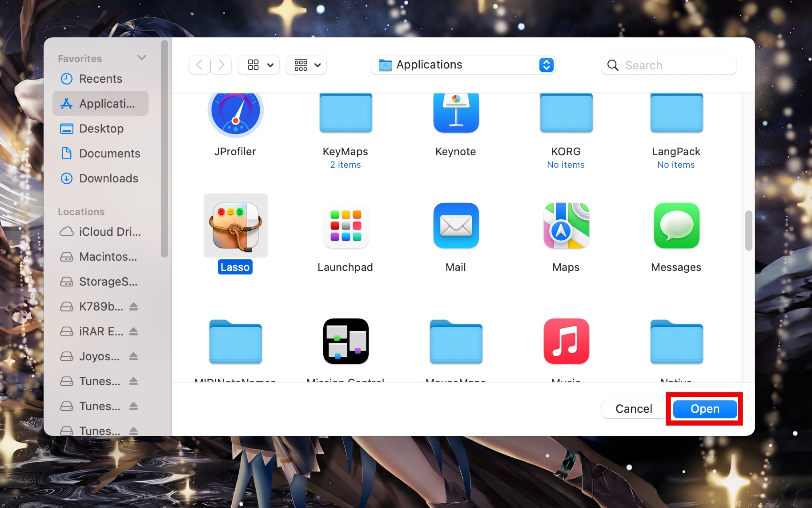Viewport: 812px width, 508px height.
Task: Click the Open button
Action: tap(704, 409)
